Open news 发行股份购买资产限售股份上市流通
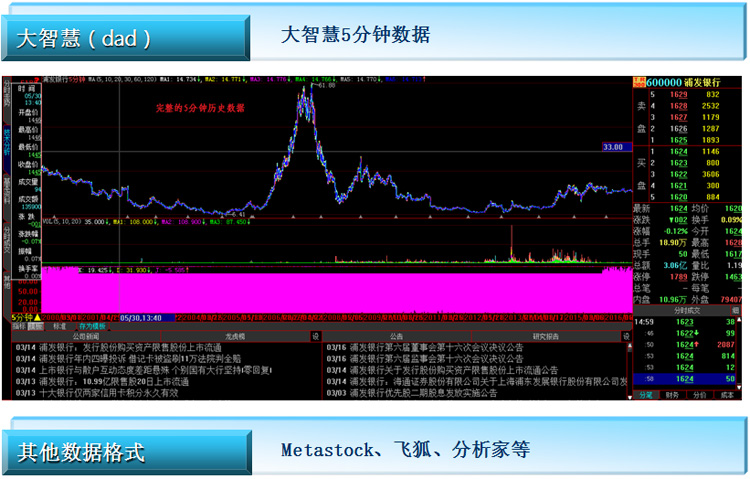The height and width of the screenshot is (479, 750). (x=119, y=347)
